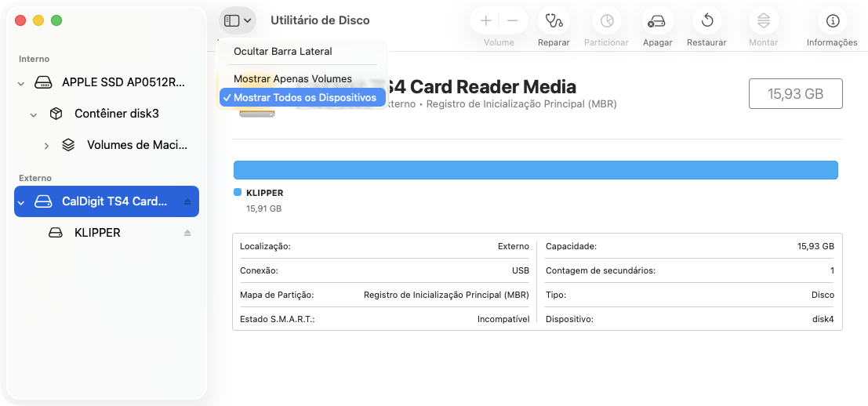Image resolution: width=868 pixels, height=406 pixels.
Task: Click the Reparar first aid icon
Action: pos(554,21)
